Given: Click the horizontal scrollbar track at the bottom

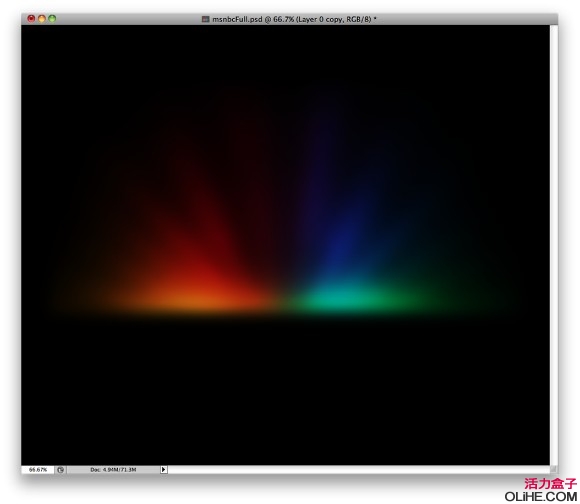Looking at the screenshot, I should point(359,470).
